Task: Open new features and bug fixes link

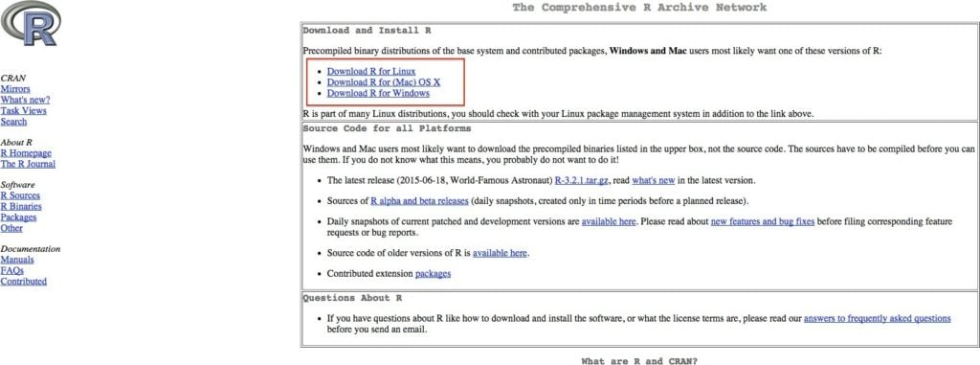Action: [x=763, y=221]
